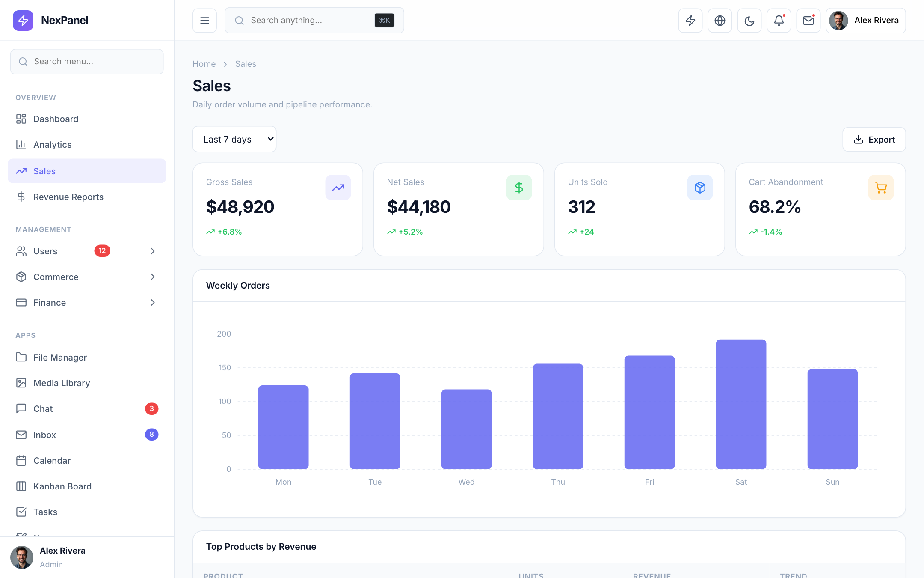Click the red 12 badge on Users

click(x=102, y=251)
